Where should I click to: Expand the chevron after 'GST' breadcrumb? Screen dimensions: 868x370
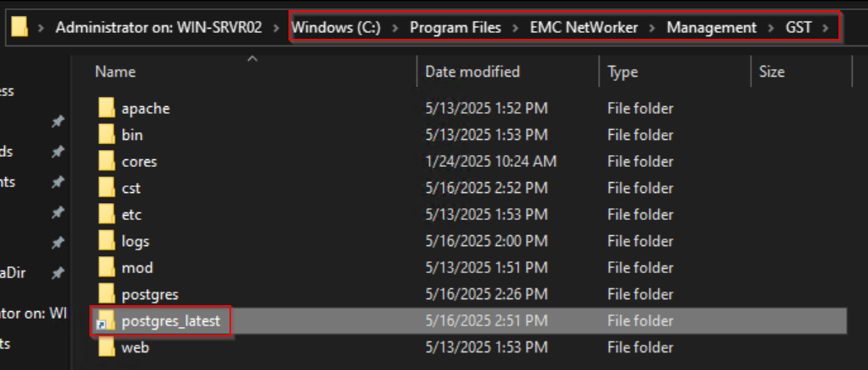827,28
